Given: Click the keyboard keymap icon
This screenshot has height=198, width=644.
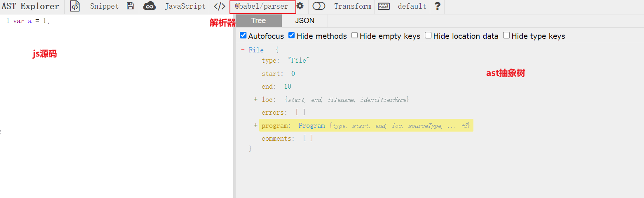Looking at the screenshot, I should [x=384, y=6].
